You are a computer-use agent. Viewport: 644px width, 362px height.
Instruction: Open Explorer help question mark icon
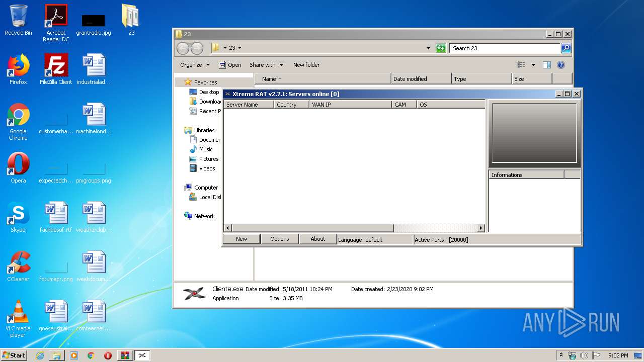[x=561, y=65]
